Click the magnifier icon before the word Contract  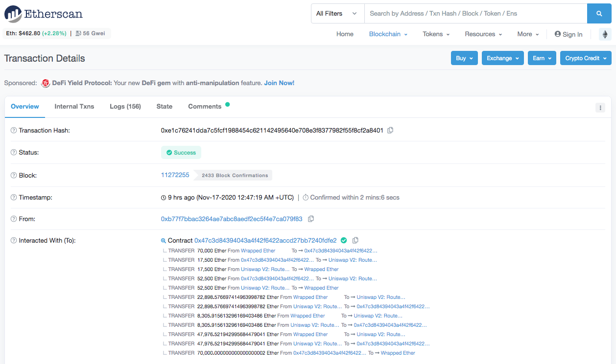click(164, 241)
